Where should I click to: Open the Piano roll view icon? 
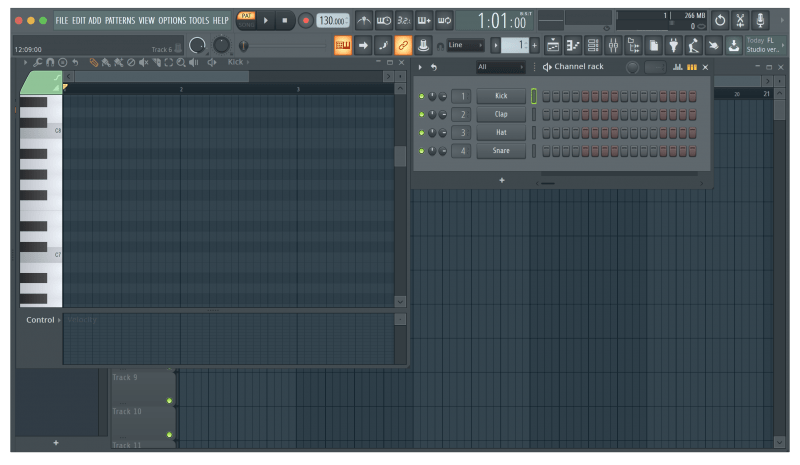pos(573,46)
